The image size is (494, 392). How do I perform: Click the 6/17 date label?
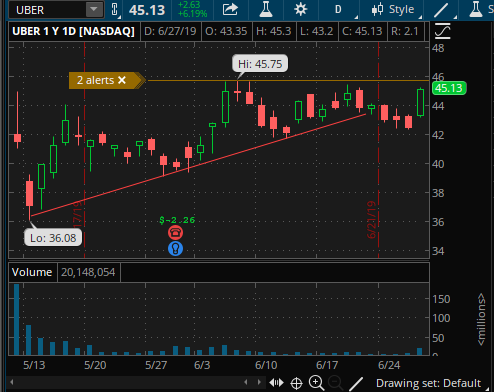(x=327, y=365)
